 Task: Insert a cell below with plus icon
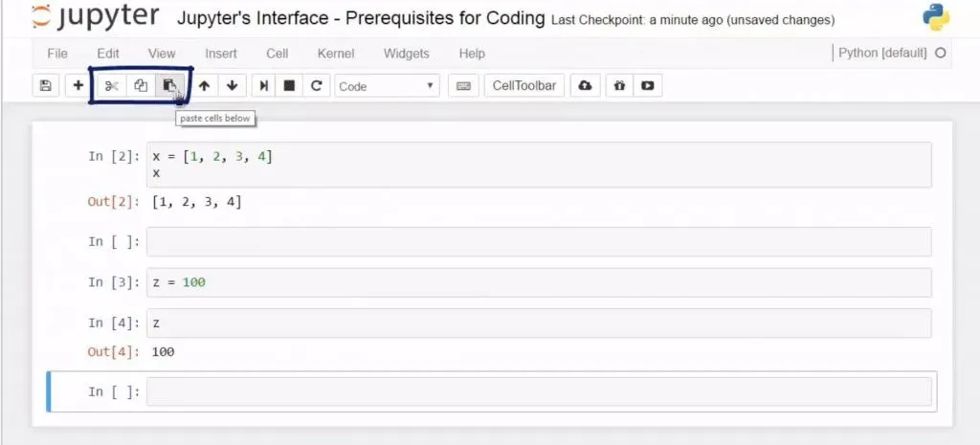tap(78, 86)
